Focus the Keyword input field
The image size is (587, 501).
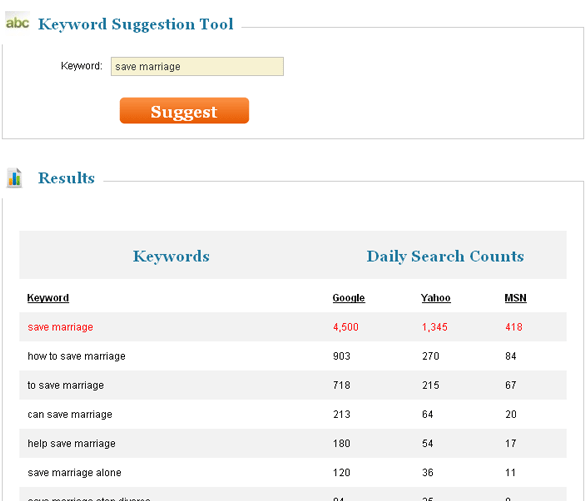click(197, 67)
